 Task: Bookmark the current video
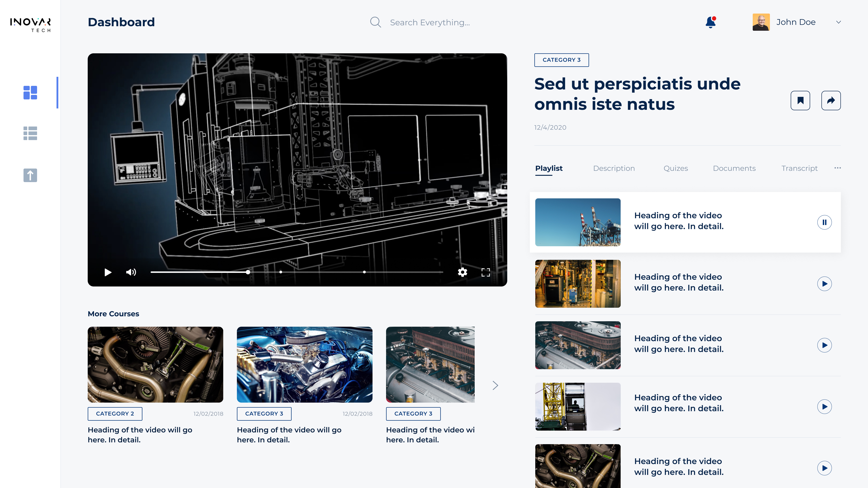click(x=800, y=100)
